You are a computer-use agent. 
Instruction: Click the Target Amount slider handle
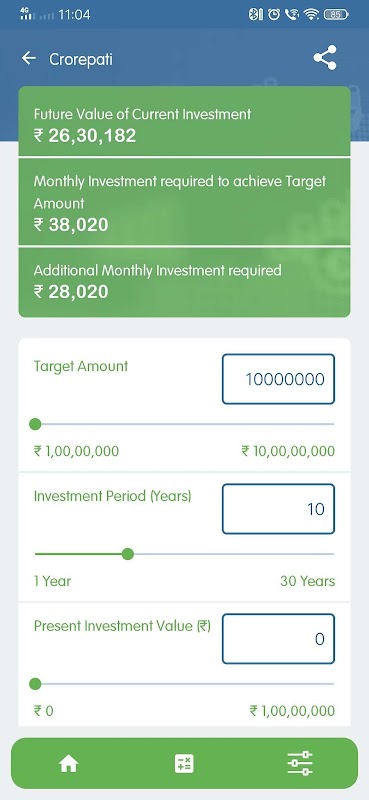pos(35,424)
